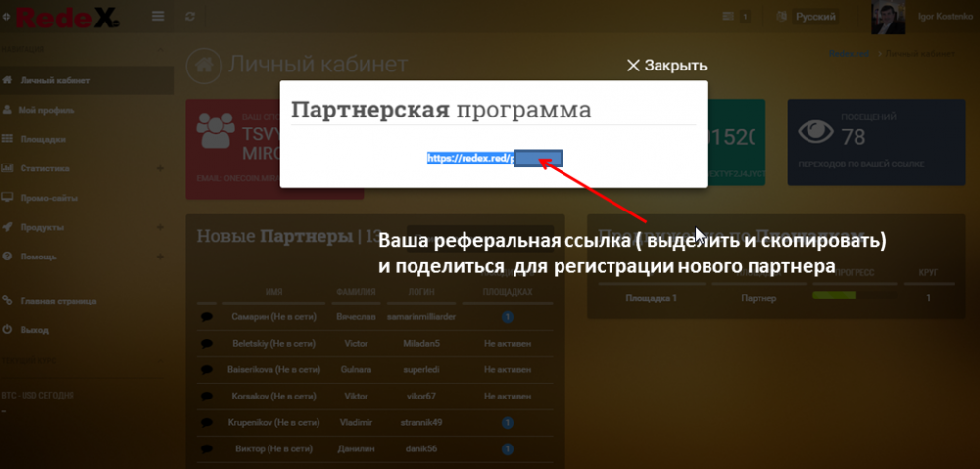Expand the Продукты plus icon
Viewport: 980px width, 469px height.
click(160, 227)
